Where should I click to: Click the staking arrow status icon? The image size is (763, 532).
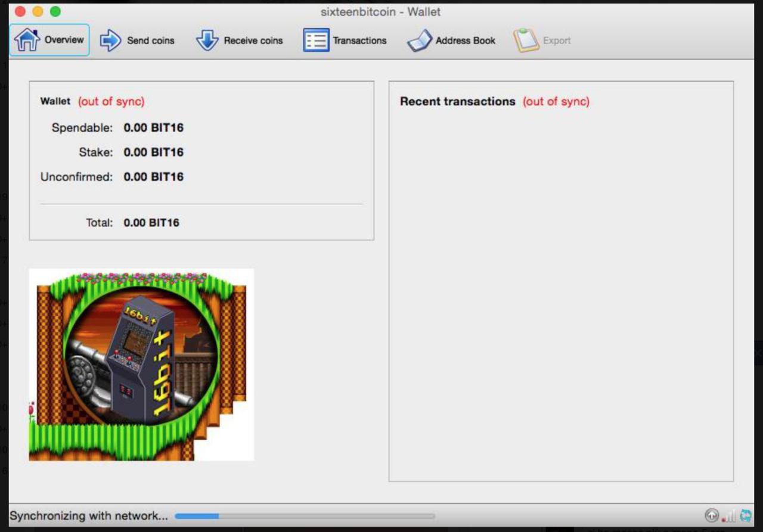pos(711,516)
